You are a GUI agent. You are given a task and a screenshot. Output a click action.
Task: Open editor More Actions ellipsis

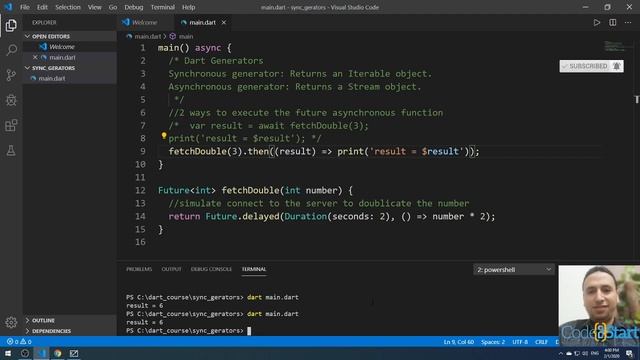point(628,22)
